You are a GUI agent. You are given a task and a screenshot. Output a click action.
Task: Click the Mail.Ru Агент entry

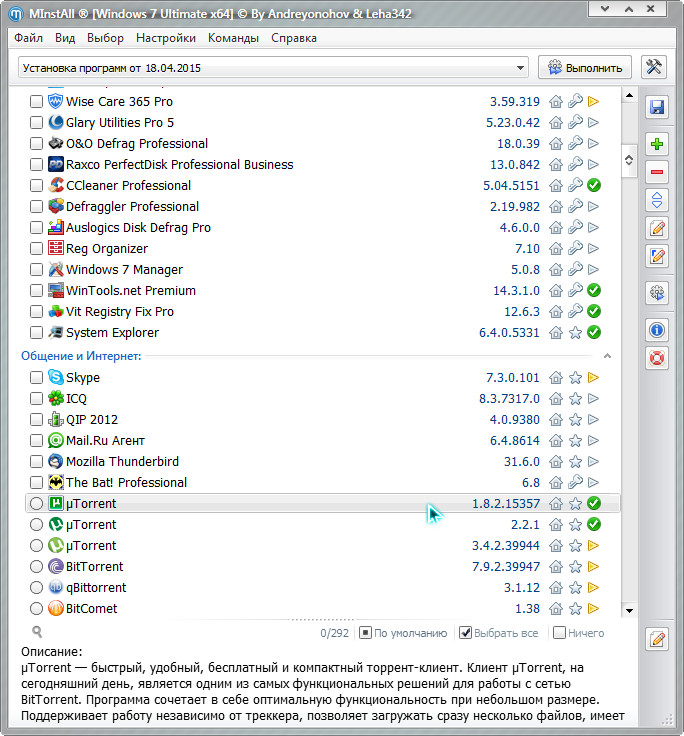click(x=323, y=440)
